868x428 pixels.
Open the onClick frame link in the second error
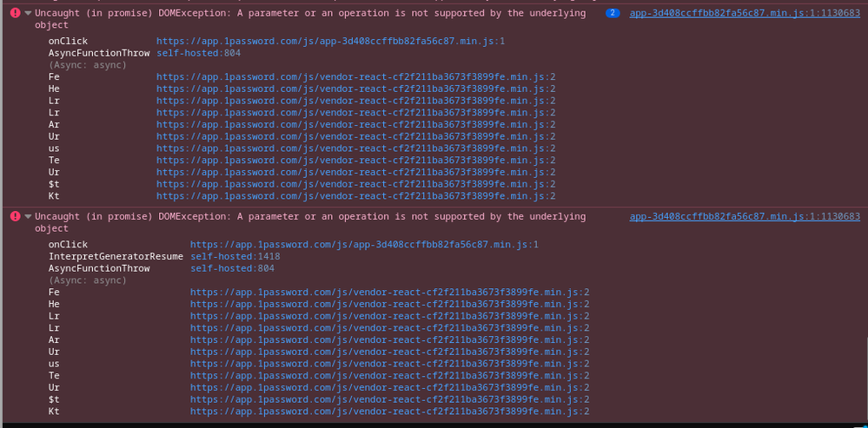[x=364, y=245]
